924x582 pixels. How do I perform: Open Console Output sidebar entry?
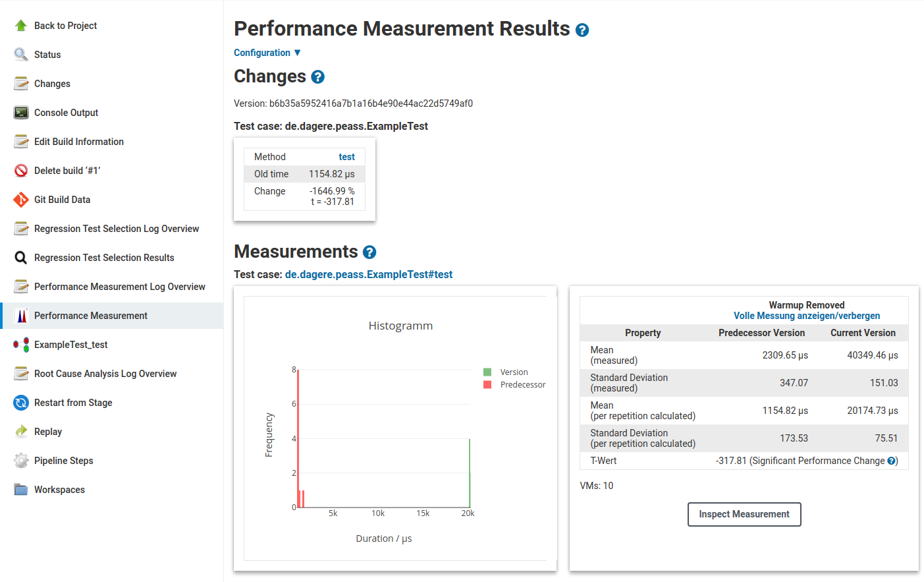point(66,113)
